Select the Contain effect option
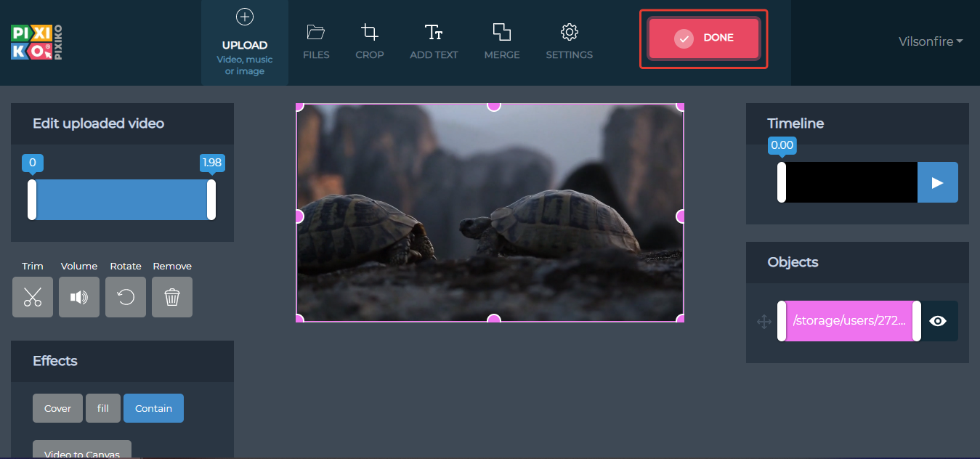This screenshot has width=980, height=459. click(153, 408)
